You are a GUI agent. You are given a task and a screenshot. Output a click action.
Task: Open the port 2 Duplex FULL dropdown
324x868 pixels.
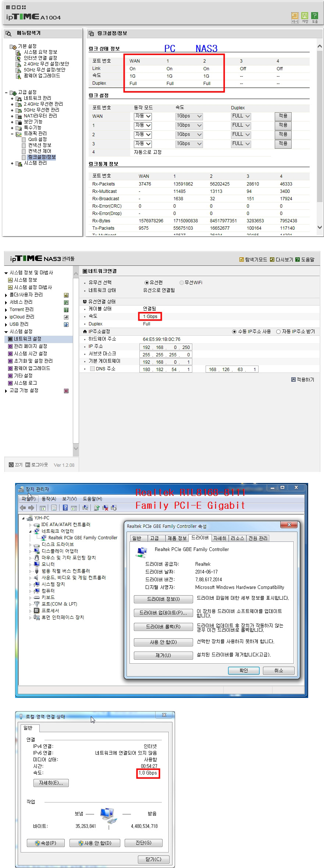coord(241,135)
